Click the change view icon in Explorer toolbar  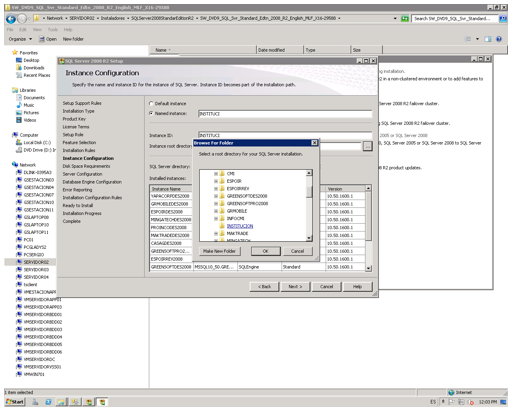click(468, 39)
